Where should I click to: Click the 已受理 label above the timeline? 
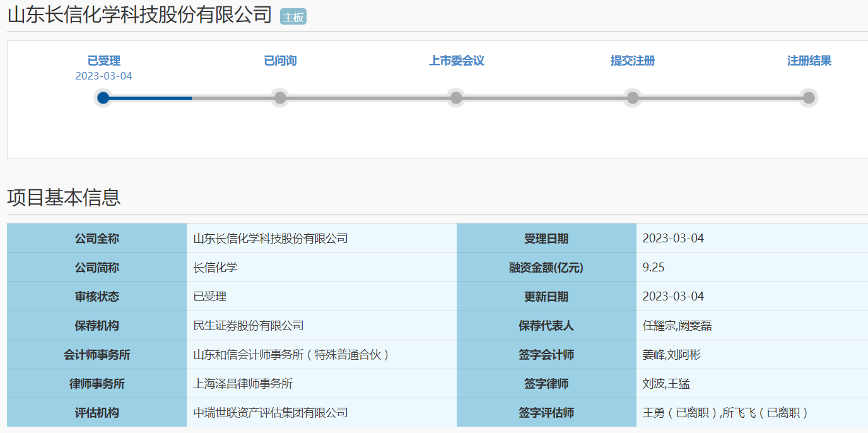tap(103, 61)
